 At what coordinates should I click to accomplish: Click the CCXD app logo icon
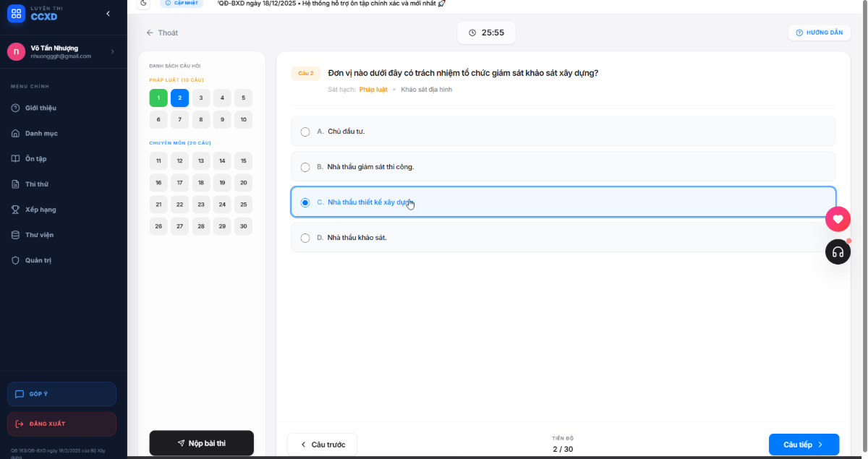pos(16,14)
